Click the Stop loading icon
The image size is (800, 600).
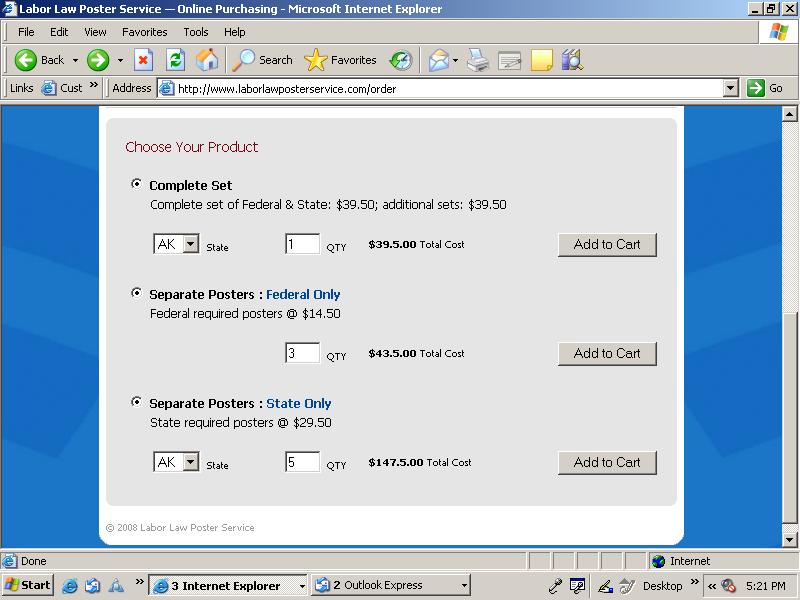(143, 60)
